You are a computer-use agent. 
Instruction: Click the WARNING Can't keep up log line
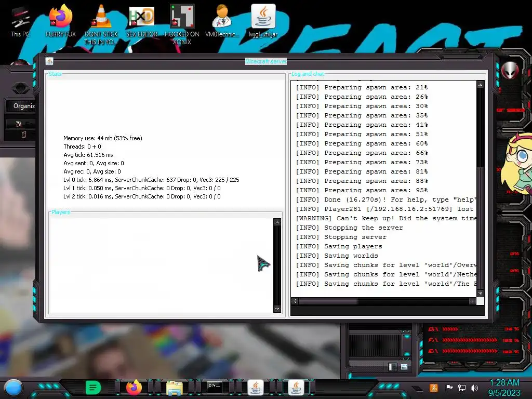(x=386, y=219)
